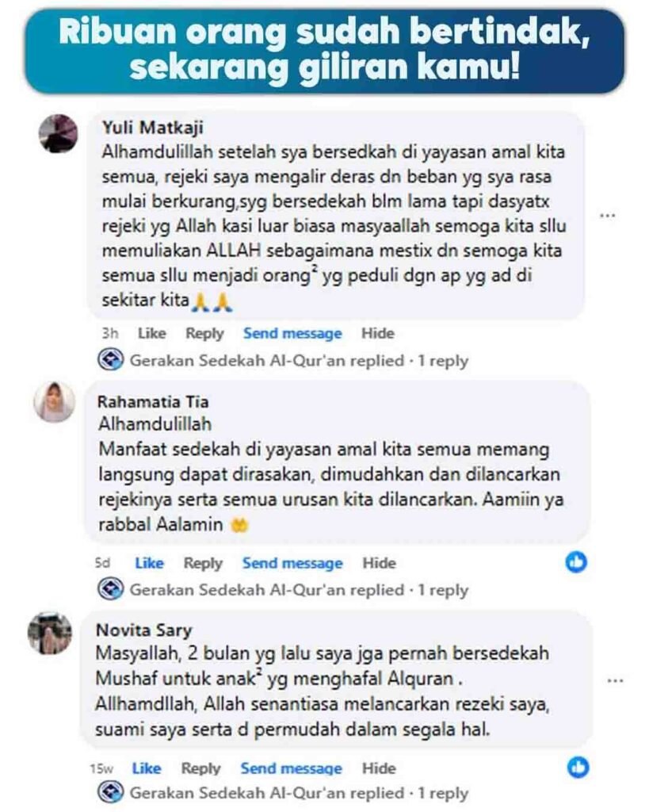The height and width of the screenshot is (812, 649).
Task: Expand the 1 reply under Rahamatia's comment
Action: [442, 590]
